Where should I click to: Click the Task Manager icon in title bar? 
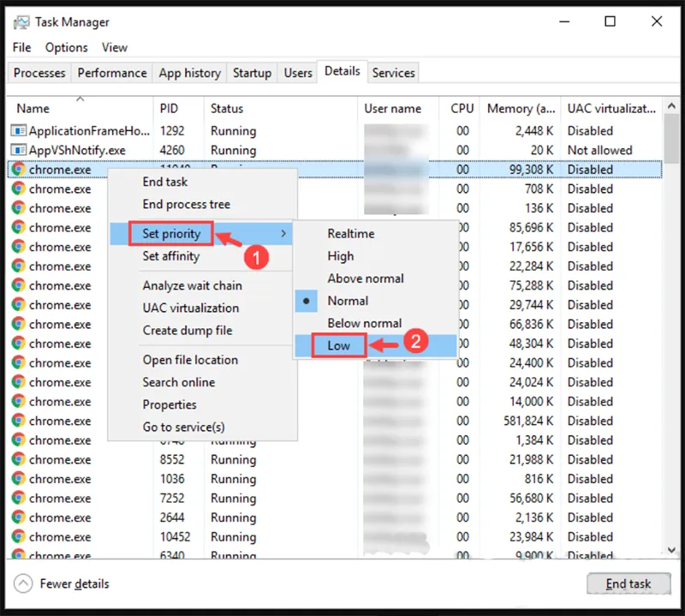click(x=21, y=21)
